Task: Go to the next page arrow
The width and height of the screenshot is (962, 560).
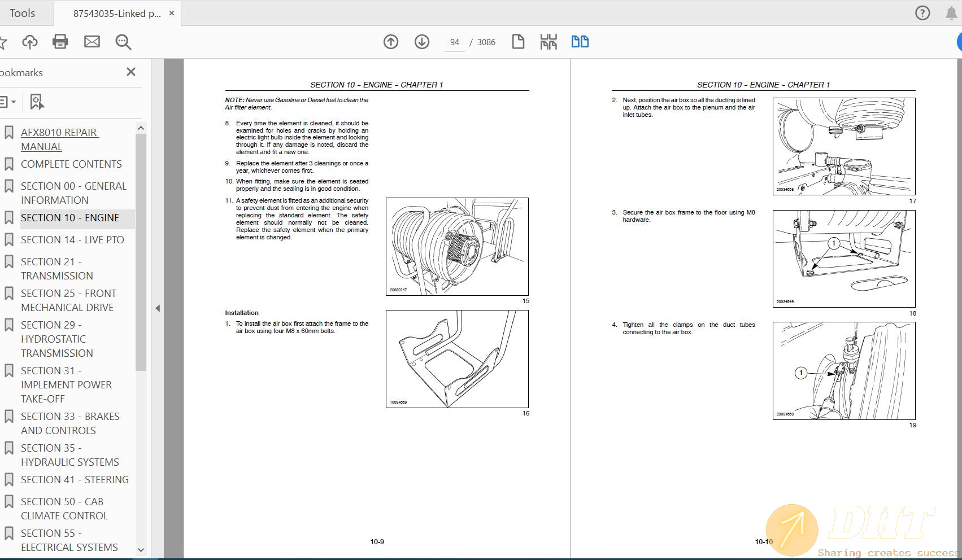Action: coord(422,42)
